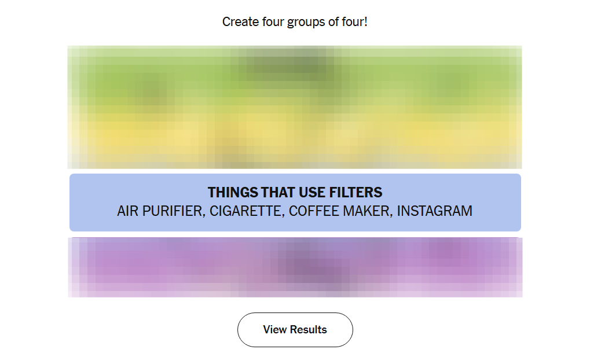Click CIGARETTE in the blue group
The width and height of the screenshot is (612, 364).
[246, 211]
